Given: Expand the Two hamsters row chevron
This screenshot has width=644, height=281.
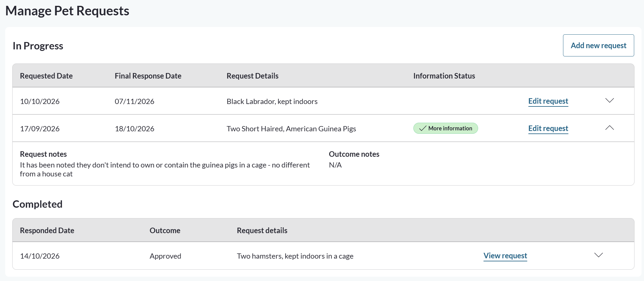Looking at the screenshot, I should pos(598,255).
